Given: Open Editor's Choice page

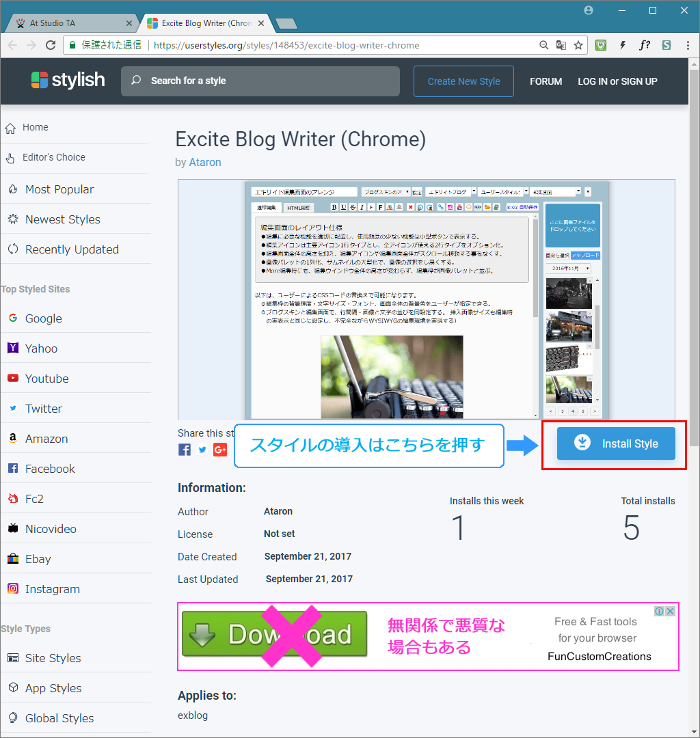Looking at the screenshot, I should pyautogui.click(x=54, y=157).
